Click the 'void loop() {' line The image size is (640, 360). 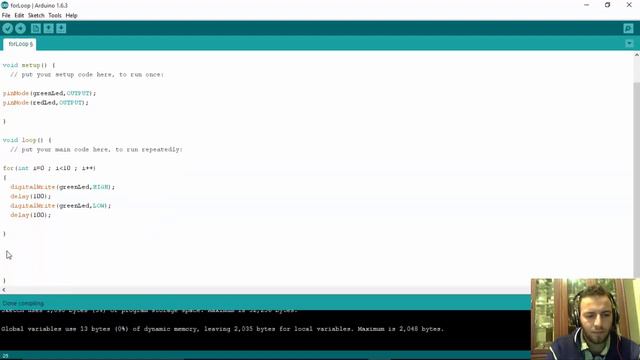click(x=27, y=140)
